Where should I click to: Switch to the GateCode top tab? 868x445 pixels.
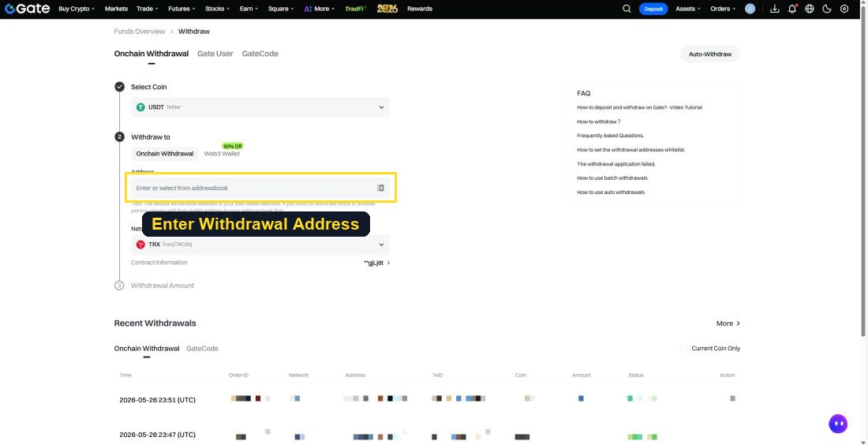pyautogui.click(x=260, y=54)
